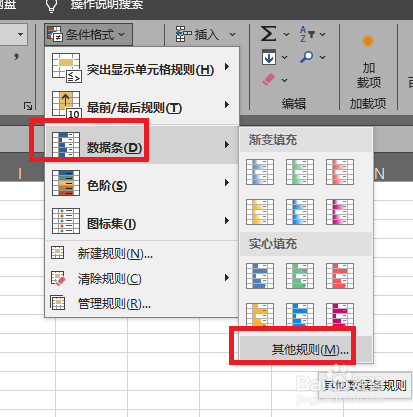Apply blue gradient fill data bar
Screen dimensions: 413x417
[260, 172]
